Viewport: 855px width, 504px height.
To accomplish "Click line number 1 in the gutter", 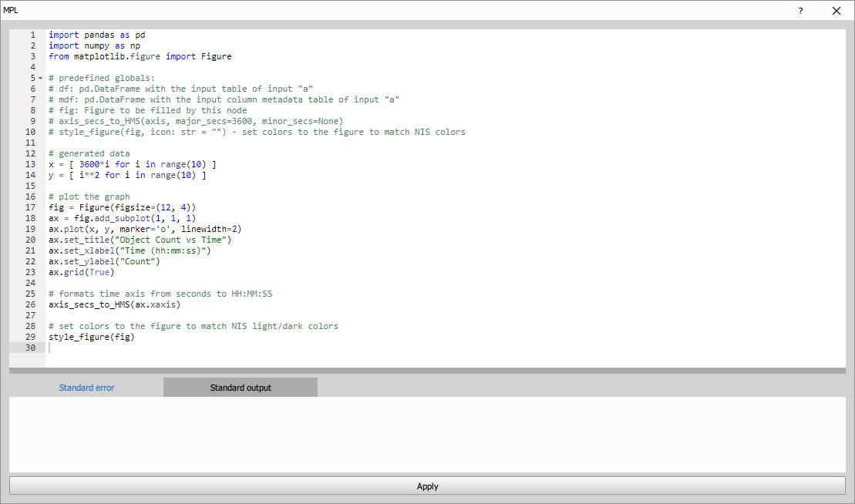I will [x=32, y=34].
